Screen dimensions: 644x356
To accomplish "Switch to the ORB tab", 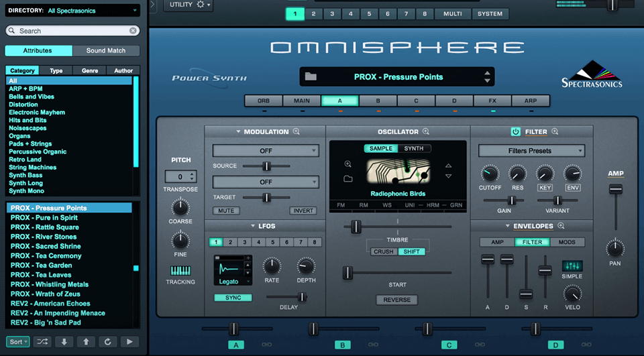I will point(264,101).
